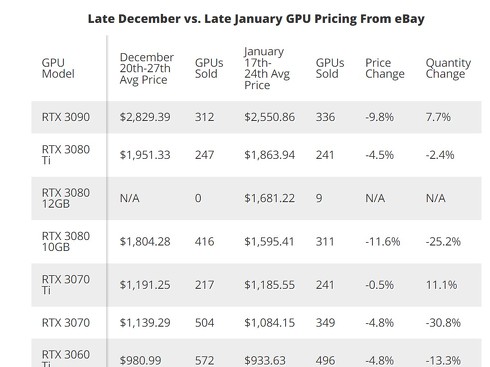Select the $933.63 price in the RTX 3060 Ti row
Screen dimensions: 490x367
[265, 360]
